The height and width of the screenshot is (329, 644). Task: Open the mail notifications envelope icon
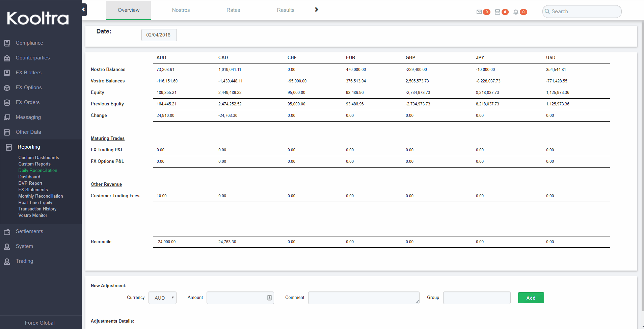click(x=479, y=12)
